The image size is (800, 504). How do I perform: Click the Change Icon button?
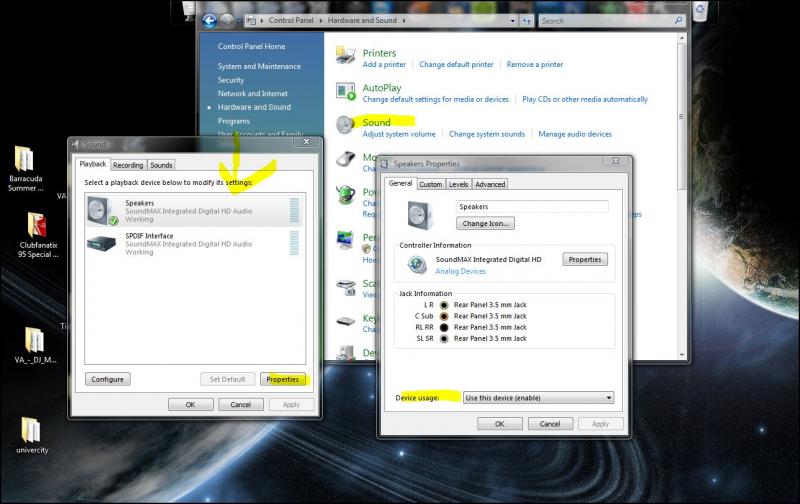[x=485, y=223]
